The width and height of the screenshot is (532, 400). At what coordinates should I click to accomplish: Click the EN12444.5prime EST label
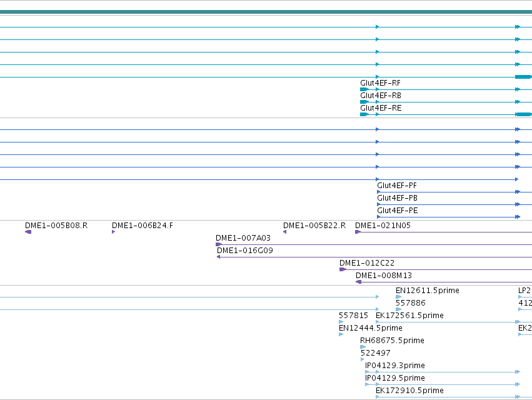(x=371, y=328)
